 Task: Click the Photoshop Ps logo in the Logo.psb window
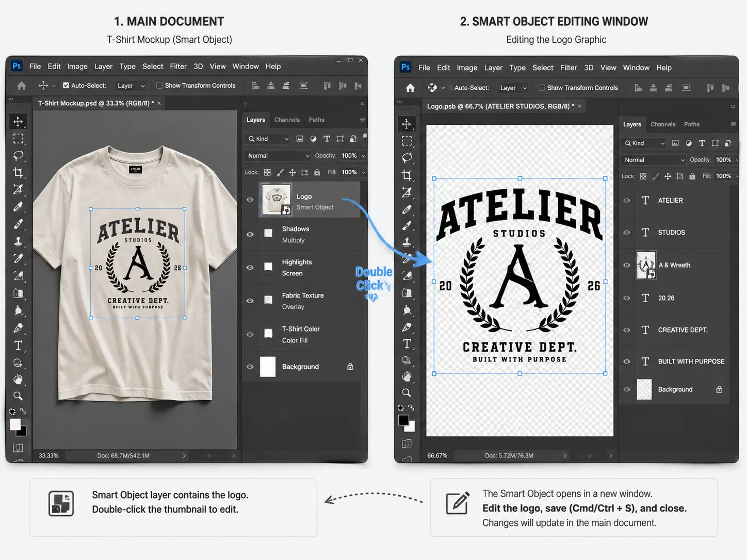click(x=405, y=67)
